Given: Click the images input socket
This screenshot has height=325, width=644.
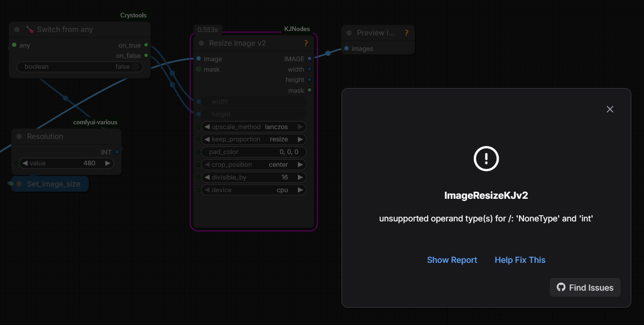Looking at the screenshot, I should click(347, 49).
